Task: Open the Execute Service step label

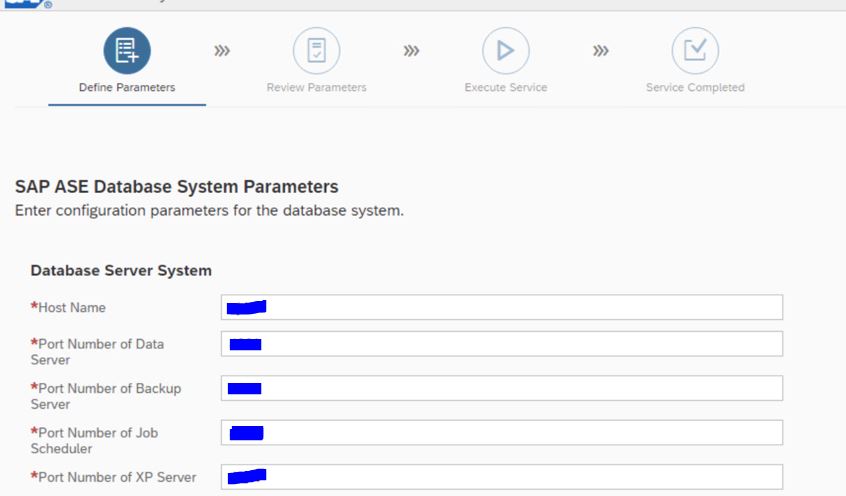Action: [x=506, y=87]
